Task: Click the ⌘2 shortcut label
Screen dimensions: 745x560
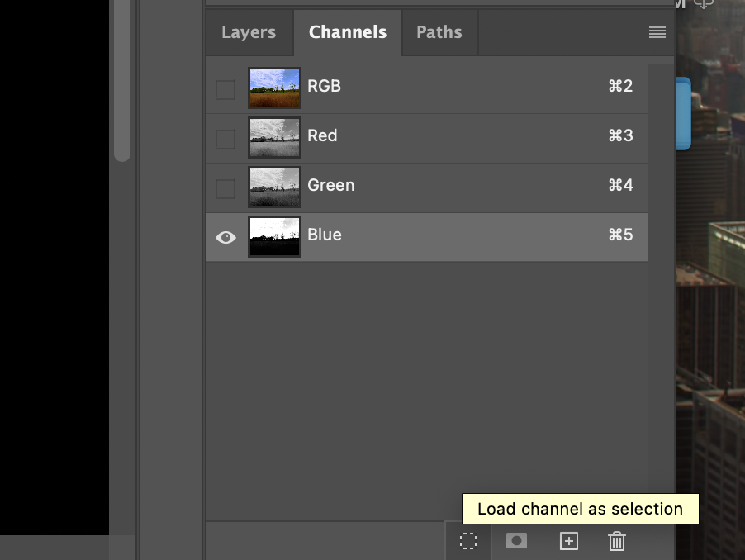Action: tap(620, 86)
